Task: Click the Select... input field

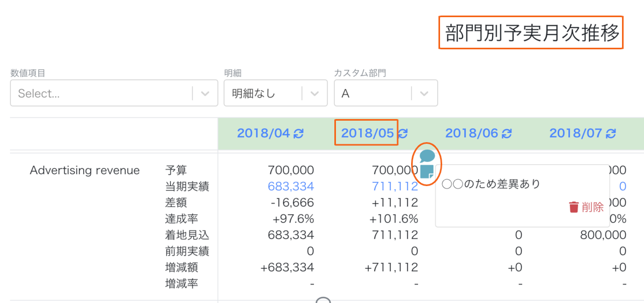Action: tap(102, 93)
